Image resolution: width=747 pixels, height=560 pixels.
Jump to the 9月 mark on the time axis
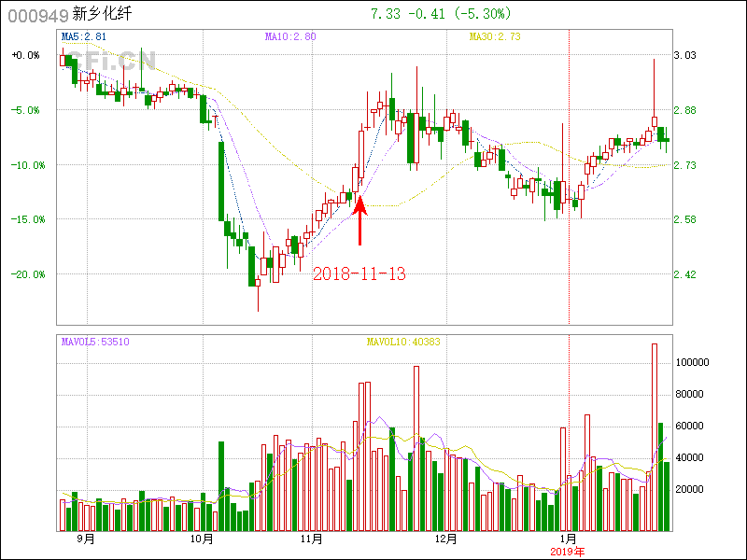(85, 539)
